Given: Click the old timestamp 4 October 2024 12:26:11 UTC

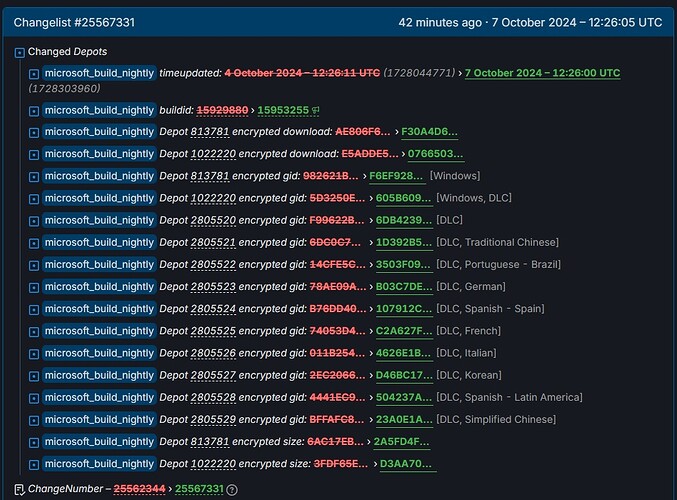Looking at the screenshot, I should pos(302,73).
